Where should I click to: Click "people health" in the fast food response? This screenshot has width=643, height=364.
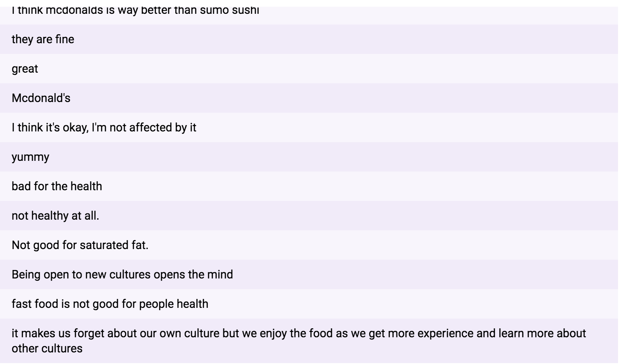pyautogui.click(x=173, y=304)
